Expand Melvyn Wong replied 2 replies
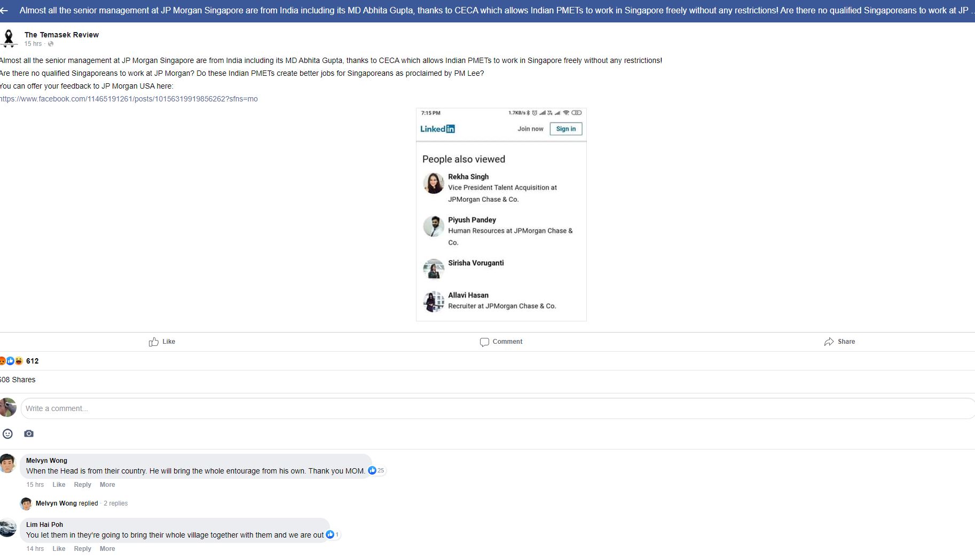 [82, 503]
